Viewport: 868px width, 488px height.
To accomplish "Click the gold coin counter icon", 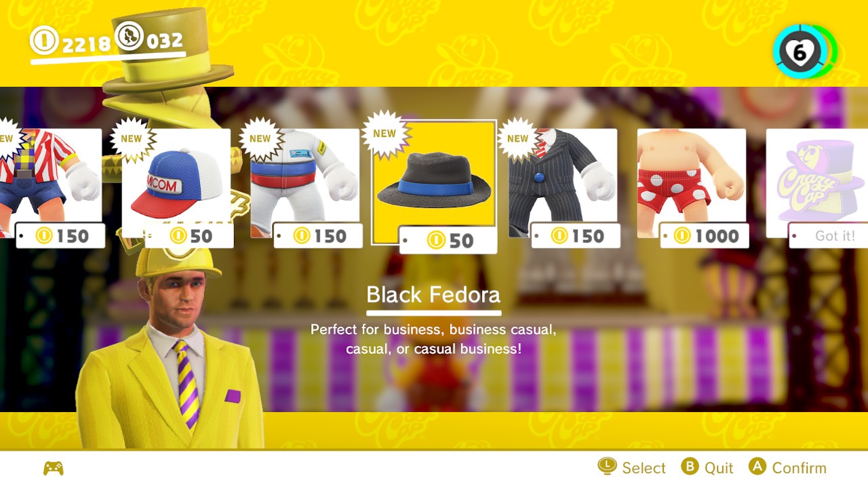I will pos(44,41).
